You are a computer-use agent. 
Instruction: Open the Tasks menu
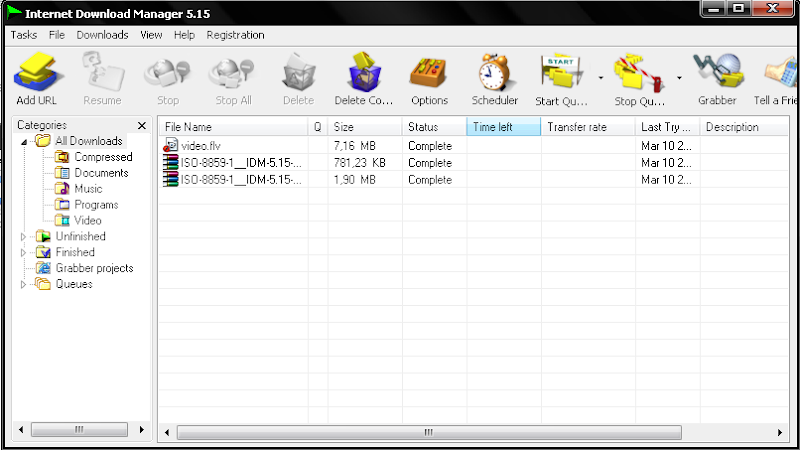click(24, 35)
